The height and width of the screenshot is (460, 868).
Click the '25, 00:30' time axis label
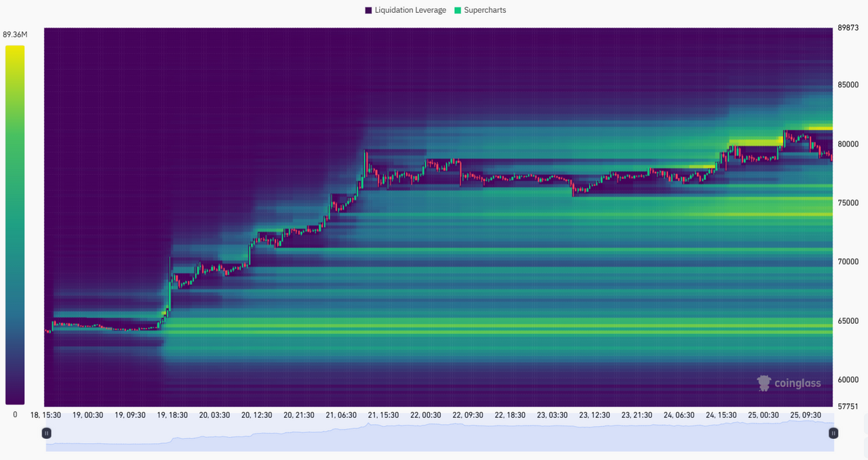[763, 415]
